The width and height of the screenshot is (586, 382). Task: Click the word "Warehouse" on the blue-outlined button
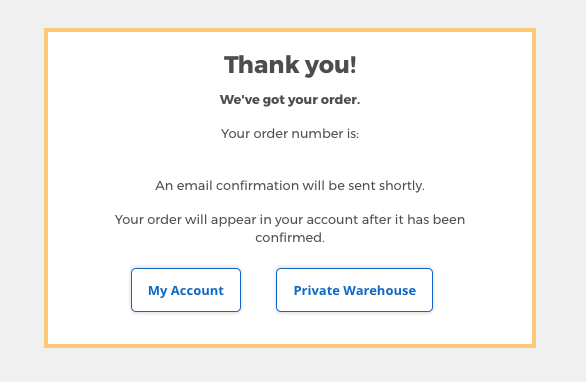coord(380,290)
